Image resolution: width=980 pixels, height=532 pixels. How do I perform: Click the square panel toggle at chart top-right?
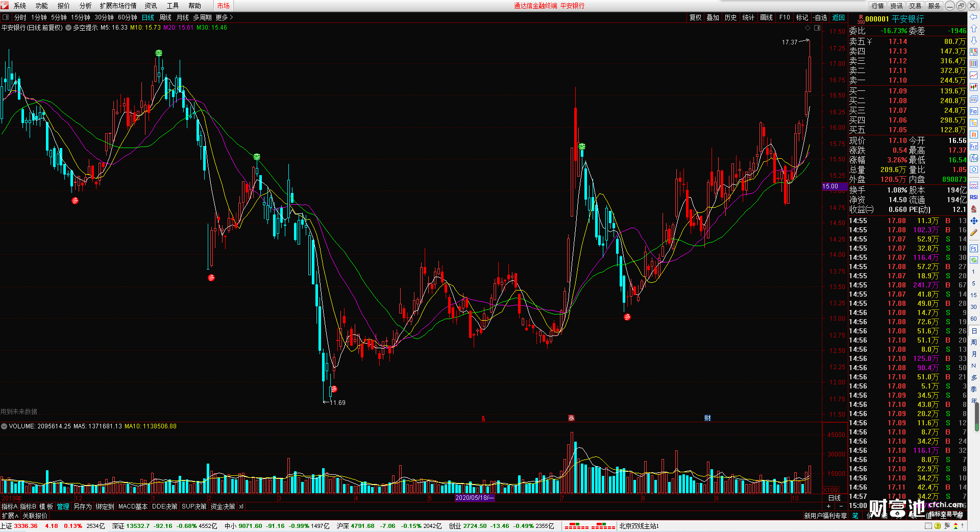point(817,28)
